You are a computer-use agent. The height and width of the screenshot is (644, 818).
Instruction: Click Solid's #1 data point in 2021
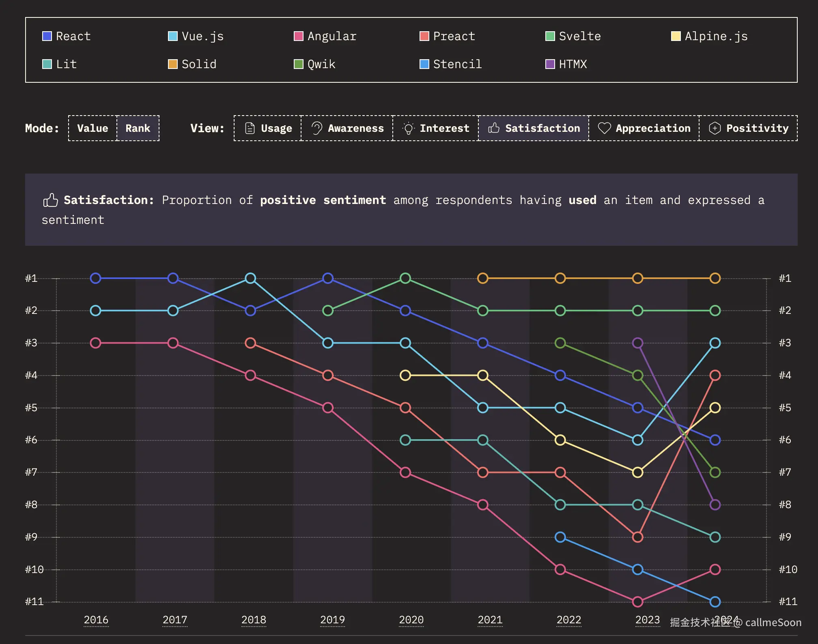click(482, 278)
